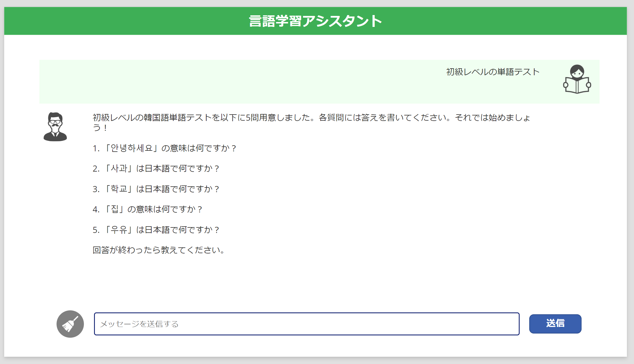
Task: Focus the メッセージを送信する input field
Action: (x=306, y=324)
